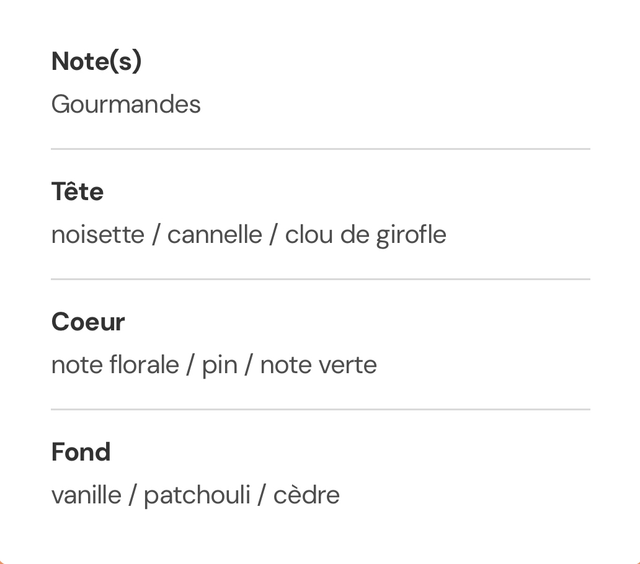Select the note florale heart note
This screenshot has height=564, width=640.
116,365
